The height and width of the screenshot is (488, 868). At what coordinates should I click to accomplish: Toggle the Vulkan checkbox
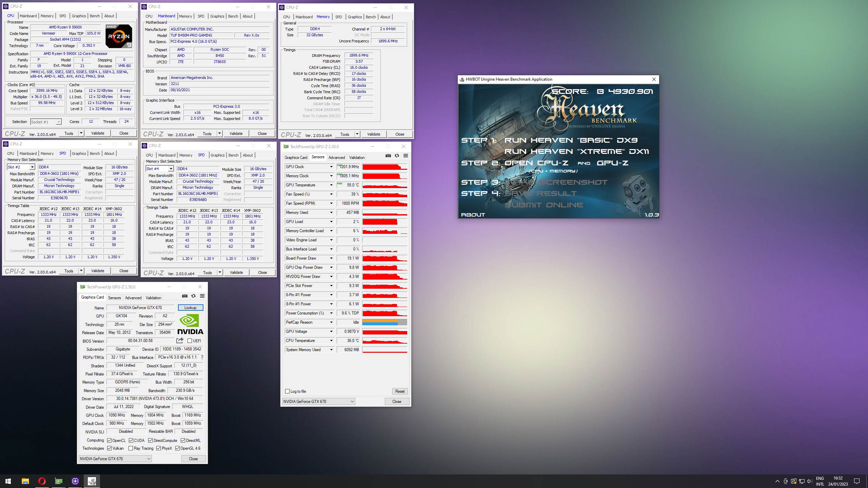109,448
